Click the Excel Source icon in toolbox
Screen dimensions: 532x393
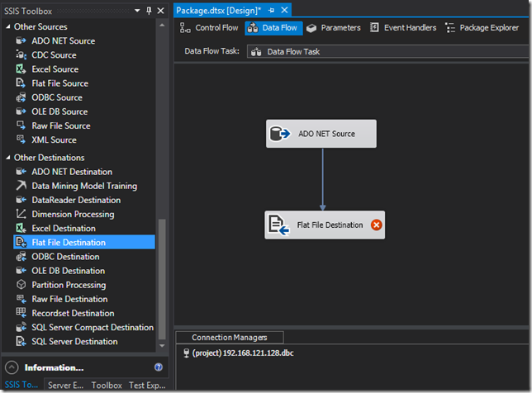tap(21, 69)
